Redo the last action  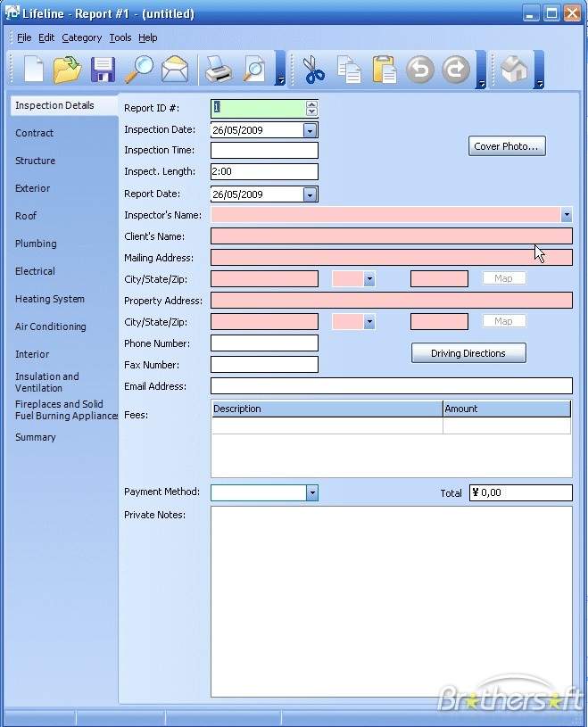click(456, 70)
